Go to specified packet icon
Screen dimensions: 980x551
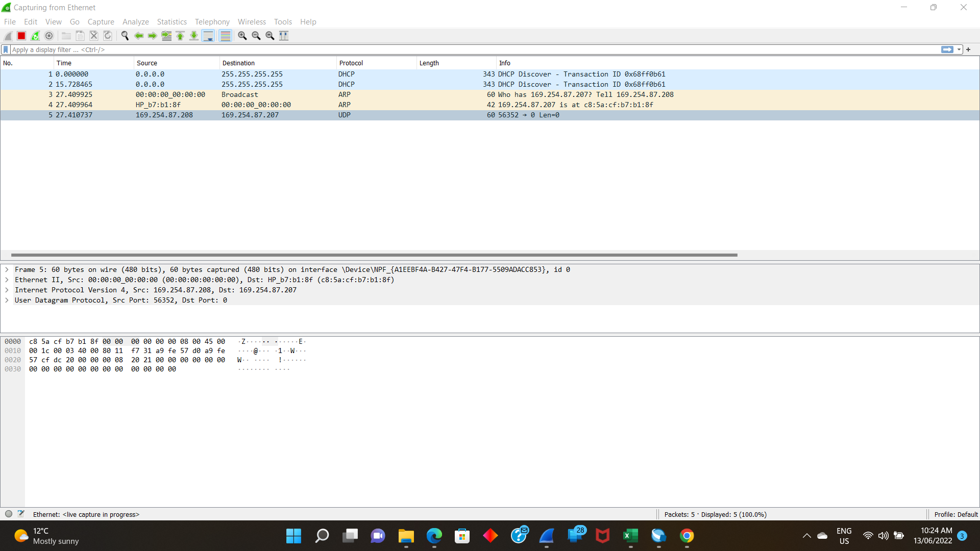(166, 36)
